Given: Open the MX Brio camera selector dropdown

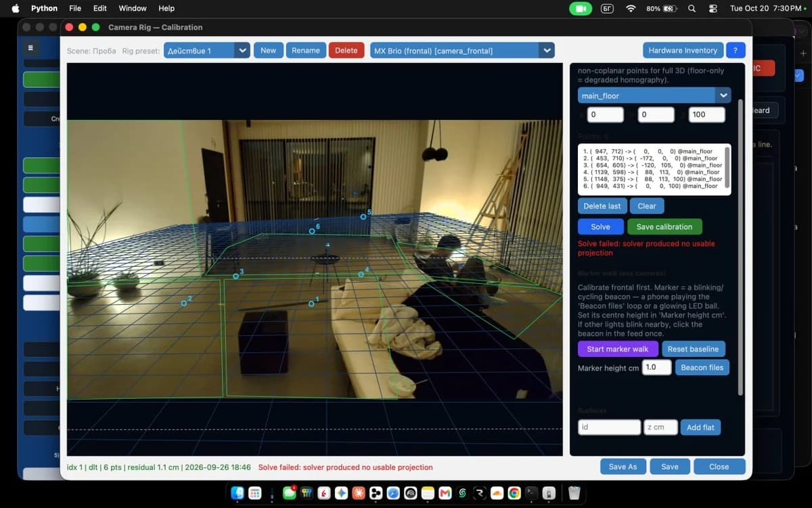Looking at the screenshot, I should click(x=462, y=50).
